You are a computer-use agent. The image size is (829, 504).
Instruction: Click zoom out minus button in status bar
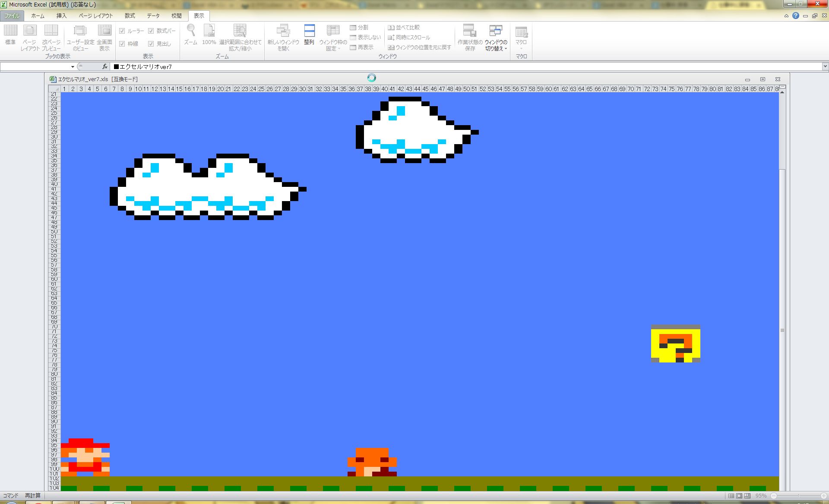(x=774, y=496)
